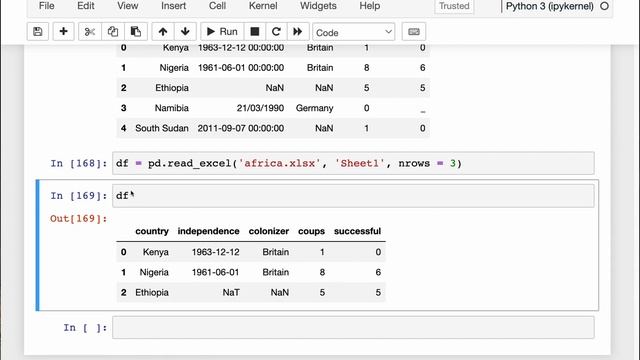The image size is (640, 360).
Task: Open the File menu
Action: click(x=47, y=6)
